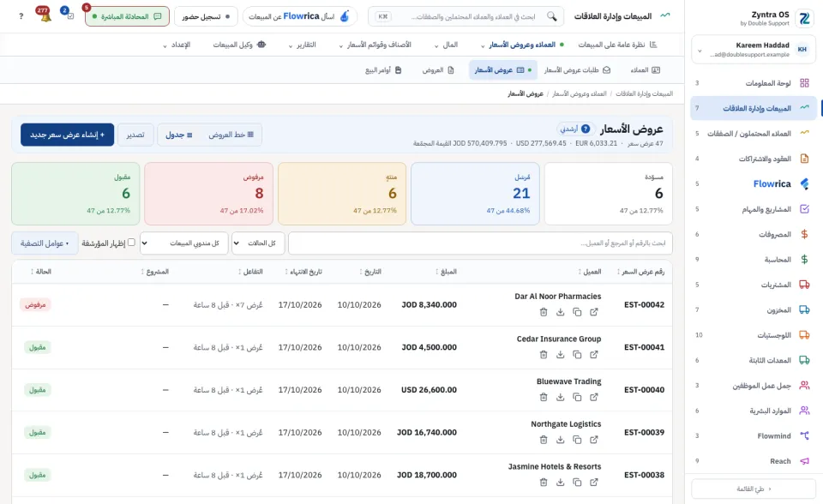Open المصروفات expenses in sidebar
823x504 pixels.
(754, 234)
